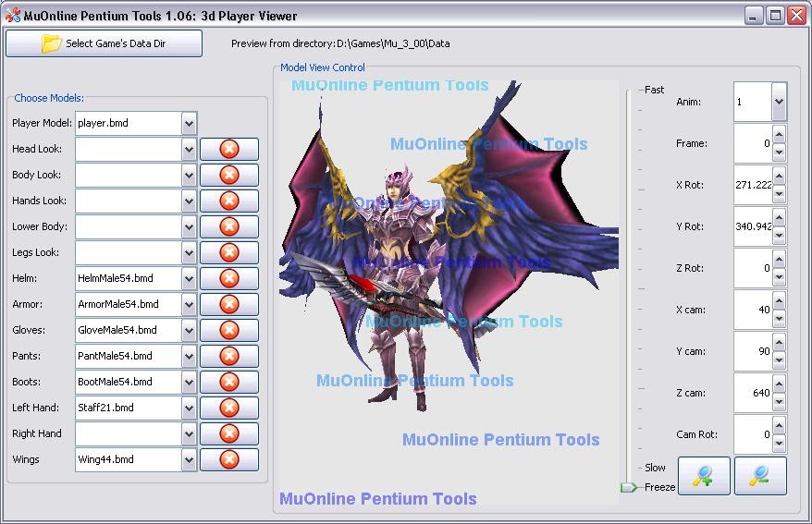This screenshot has width=812, height=524.
Task: Clear the Body Look selection with red X
Action: (x=228, y=175)
